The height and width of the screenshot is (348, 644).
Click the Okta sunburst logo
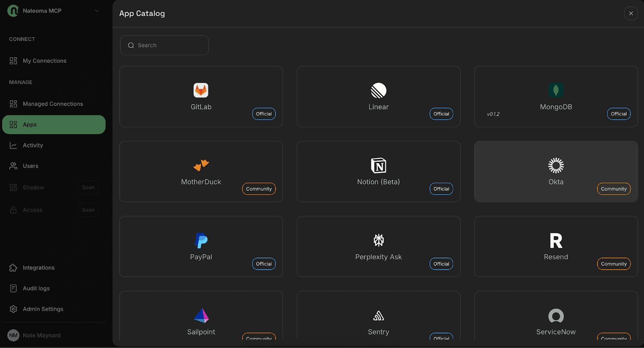click(x=556, y=165)
